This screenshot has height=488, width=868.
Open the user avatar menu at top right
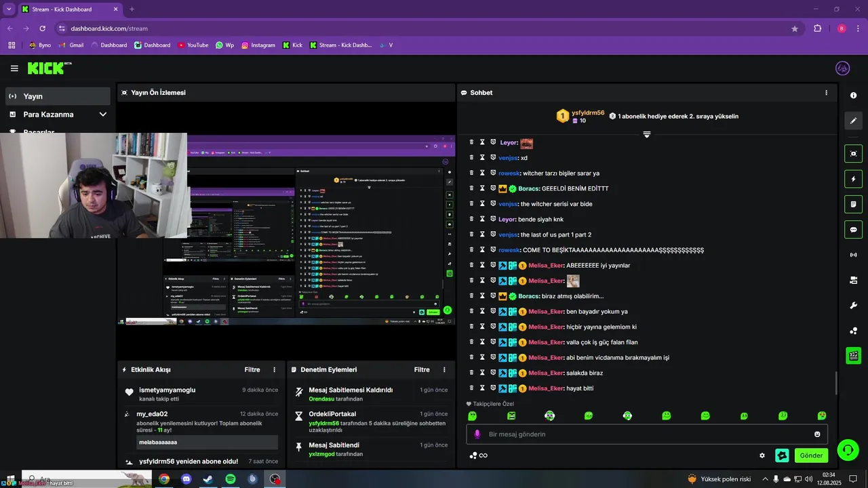(842, 68)
